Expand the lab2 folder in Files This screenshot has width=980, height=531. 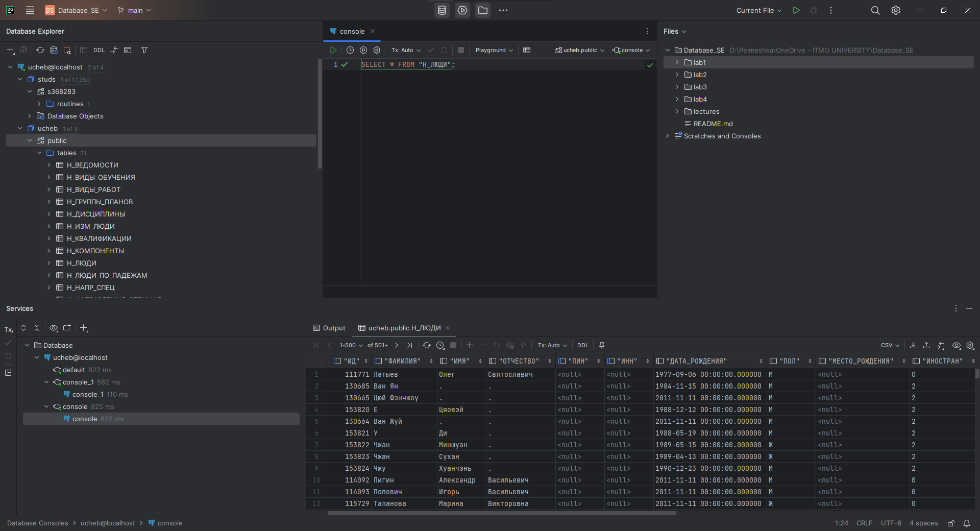click(677, 75)
